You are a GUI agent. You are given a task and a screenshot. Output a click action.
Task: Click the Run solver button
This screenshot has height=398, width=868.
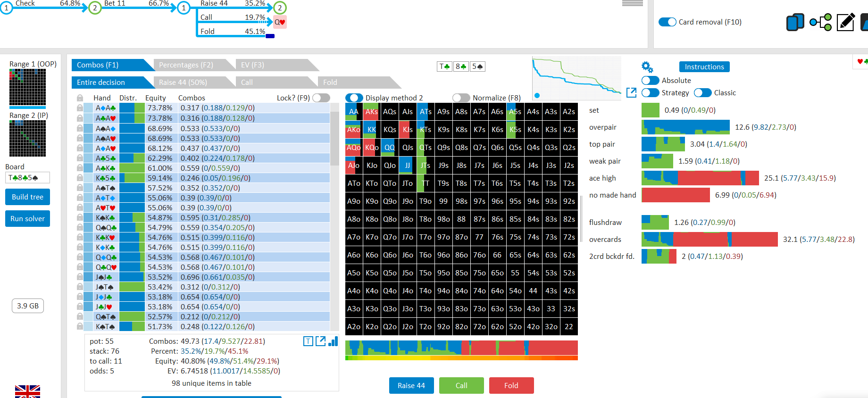pyautogui.click(x=27, y=219)
